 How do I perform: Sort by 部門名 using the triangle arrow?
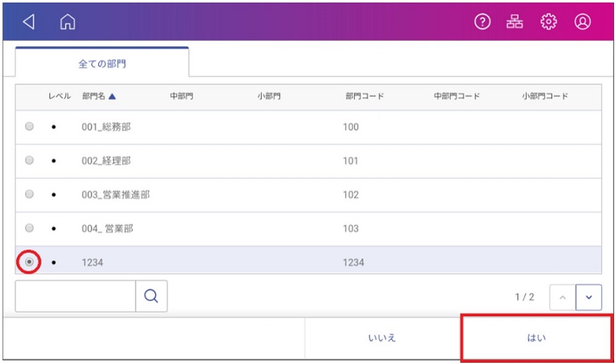coord(112,96)
